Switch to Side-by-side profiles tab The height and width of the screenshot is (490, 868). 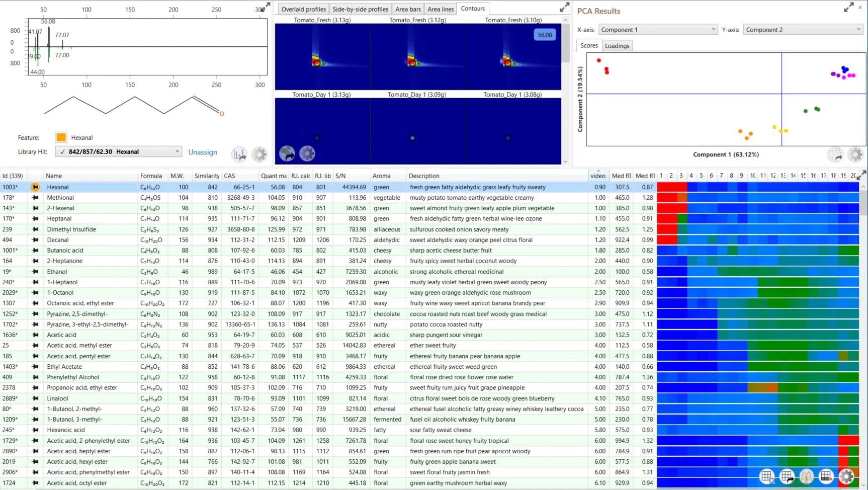(360, 9)
